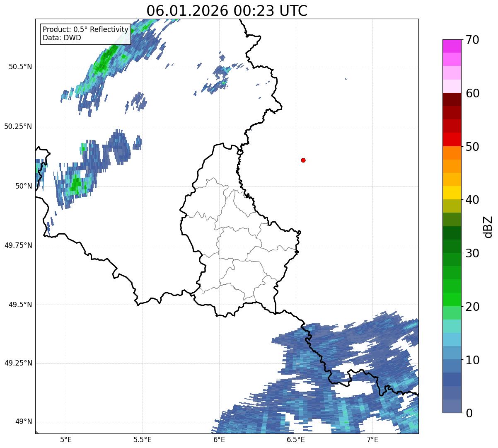Click the "Data: DWD" text
Screen dimensions: 498x448
click(62, 38)
